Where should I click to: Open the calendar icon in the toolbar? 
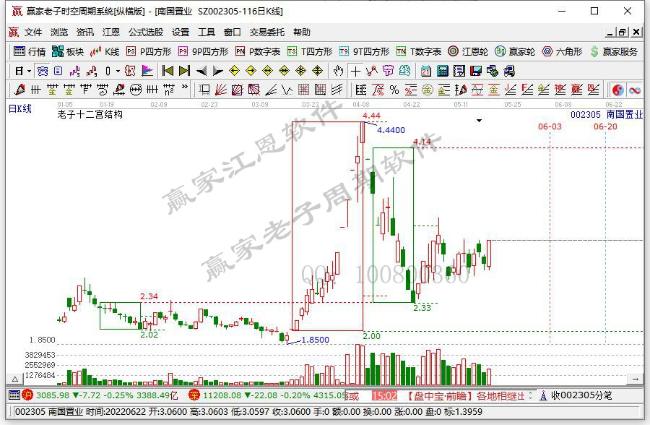coord(426,71)
